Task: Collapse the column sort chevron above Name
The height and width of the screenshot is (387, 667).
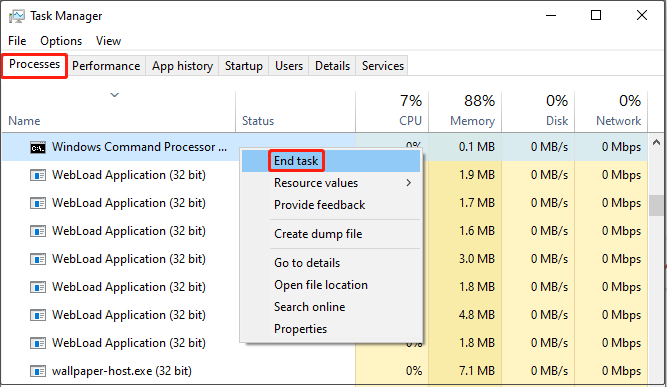Action: [114, 95]
